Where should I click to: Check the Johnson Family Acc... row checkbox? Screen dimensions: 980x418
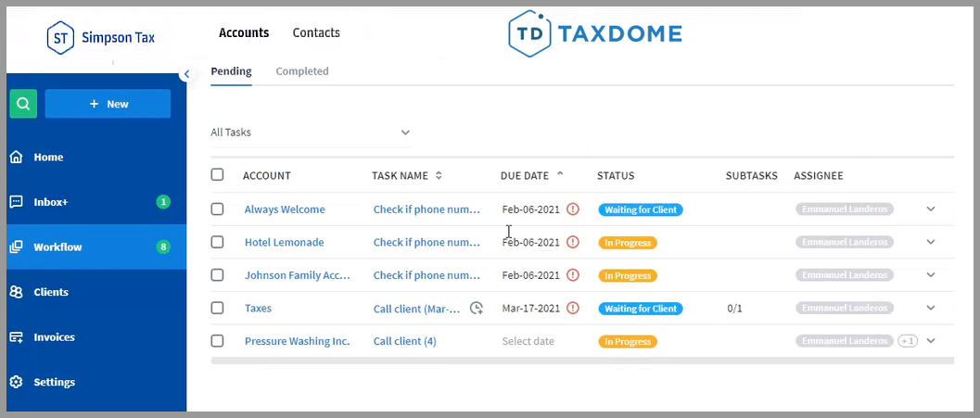click(x=217, y=275)
